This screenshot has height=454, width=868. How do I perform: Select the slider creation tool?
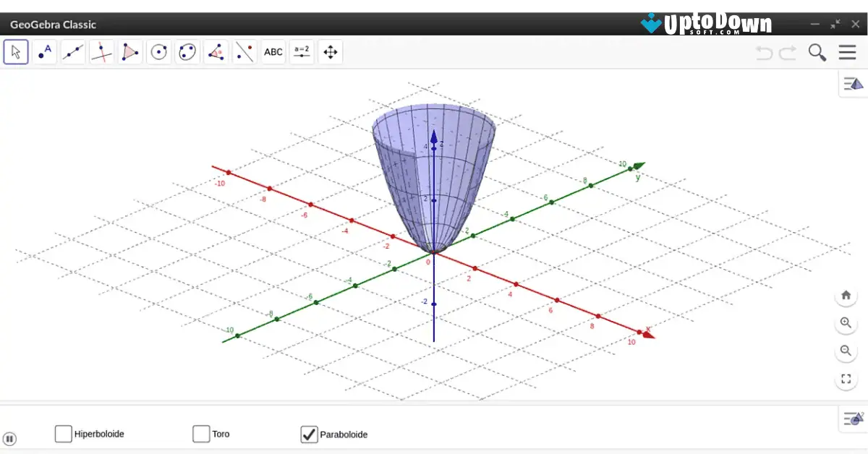click(x=302, y=51)
